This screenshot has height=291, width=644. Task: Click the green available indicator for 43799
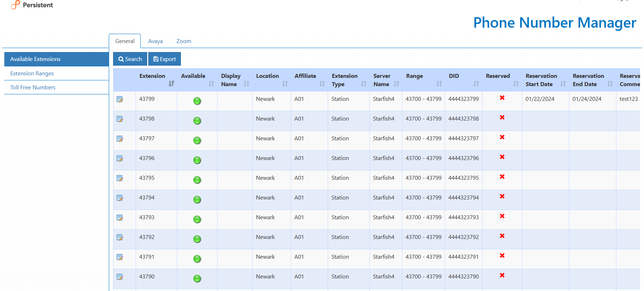197,101
